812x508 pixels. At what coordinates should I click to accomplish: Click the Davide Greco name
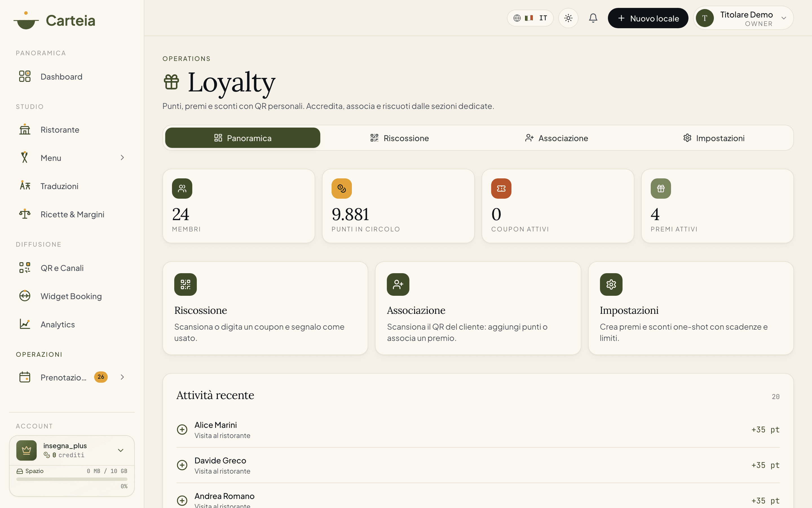(x=220, y=461)
